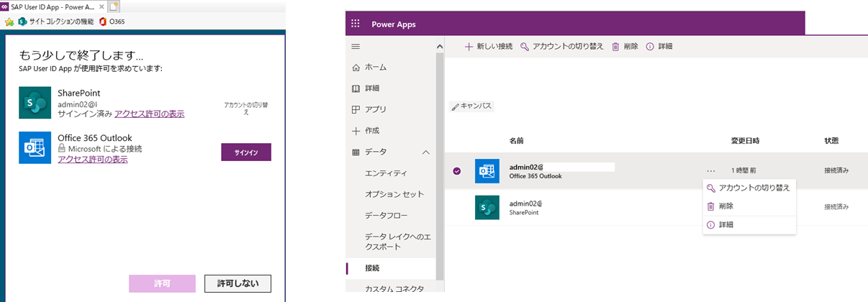Collapse sidebar with hamburger menu icon
The width and height of the screenshot is (868, 302).
pos(355,46)
